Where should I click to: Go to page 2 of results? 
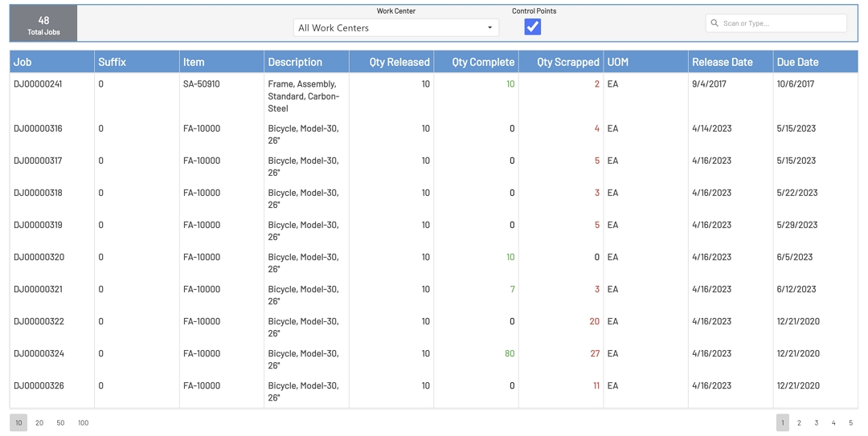click(x=799, y=422)
